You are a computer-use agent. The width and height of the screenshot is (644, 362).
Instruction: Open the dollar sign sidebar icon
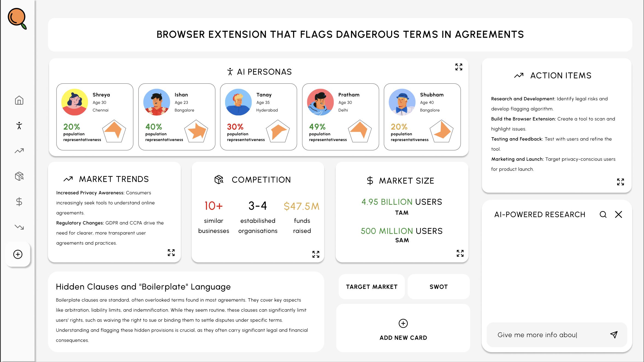19,202
